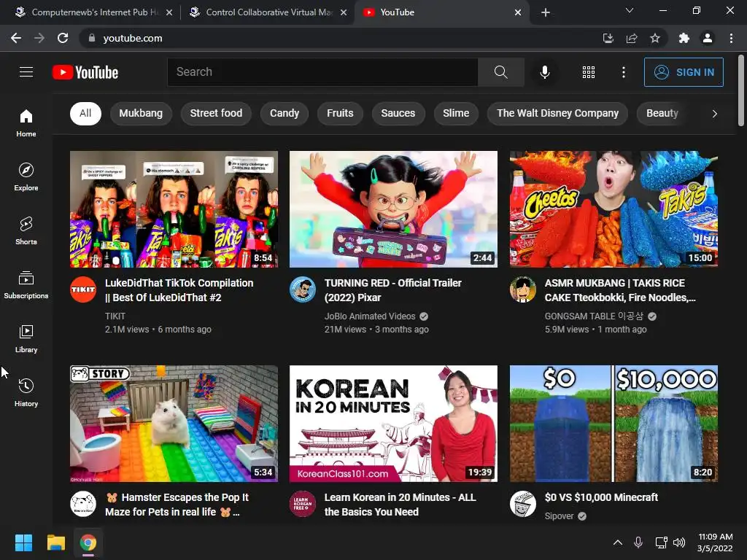The image size is (747, 560).
Task: Open the YouTube hamburger guide menu
Action: [26, 72]
